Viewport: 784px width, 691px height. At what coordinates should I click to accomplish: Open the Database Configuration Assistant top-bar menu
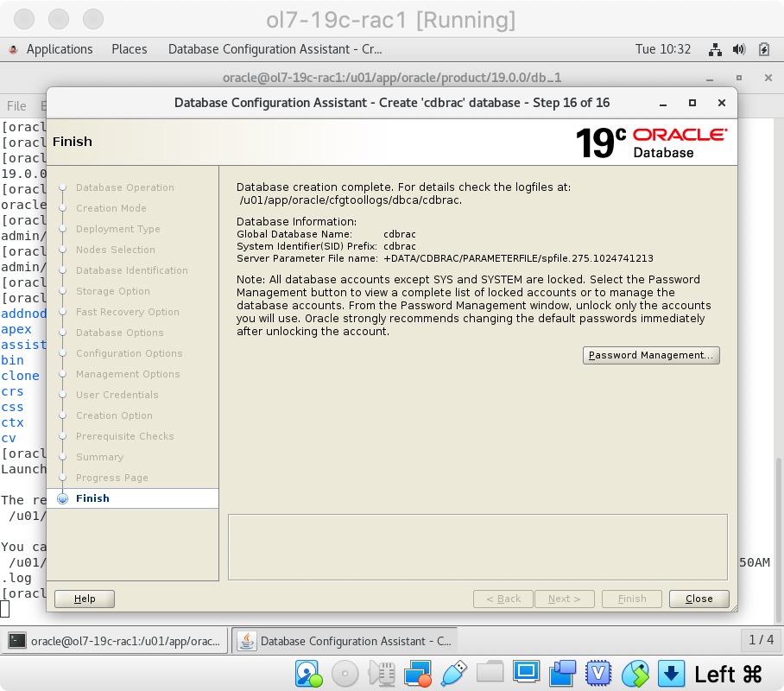(275, 49)
